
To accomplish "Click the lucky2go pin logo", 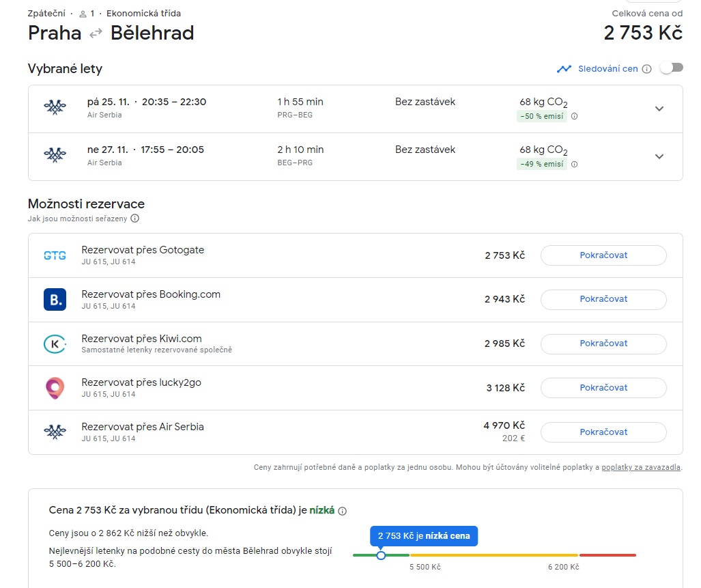I will click(x=55, y=388).
